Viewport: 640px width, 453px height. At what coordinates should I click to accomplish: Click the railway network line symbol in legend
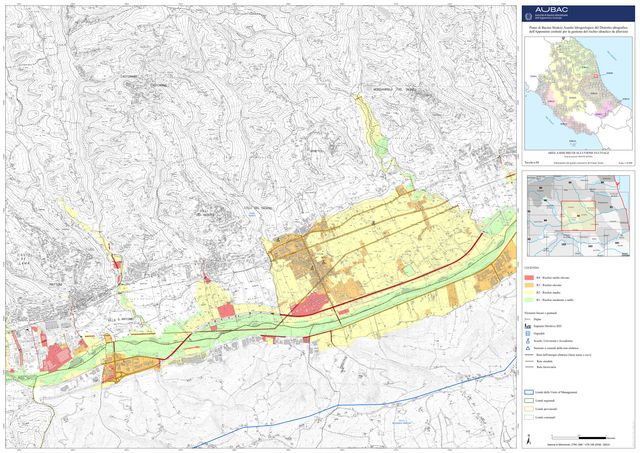coord(529,367)
